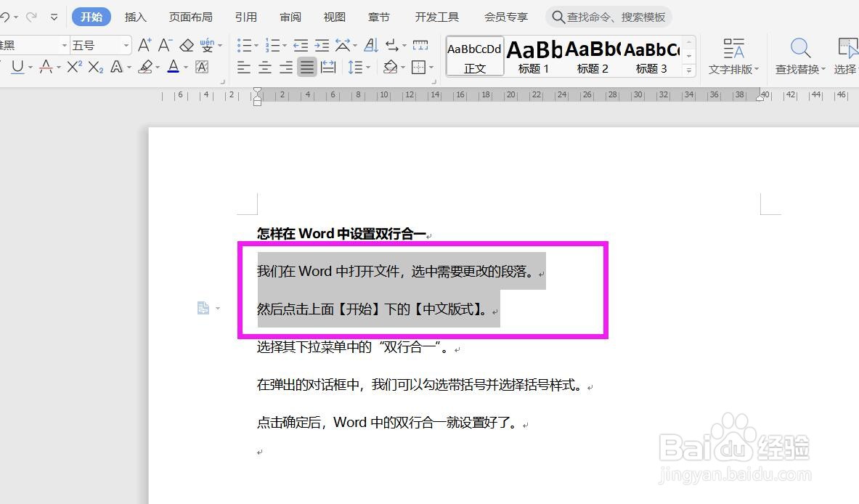Click the align right icon
This screenshot has height=504, width=859.
(x=286, y=68)
